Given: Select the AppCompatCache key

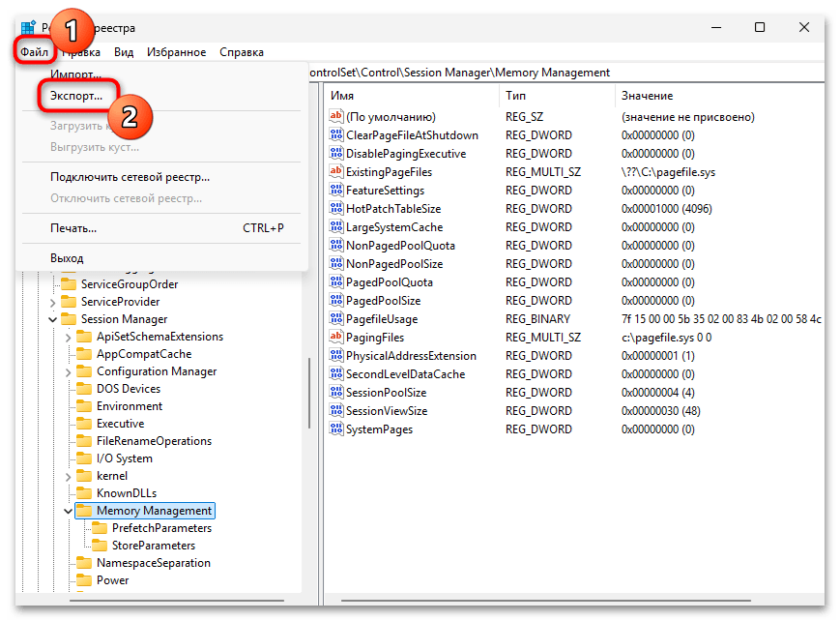Looking at the screenshot, I should pos(144,354).
